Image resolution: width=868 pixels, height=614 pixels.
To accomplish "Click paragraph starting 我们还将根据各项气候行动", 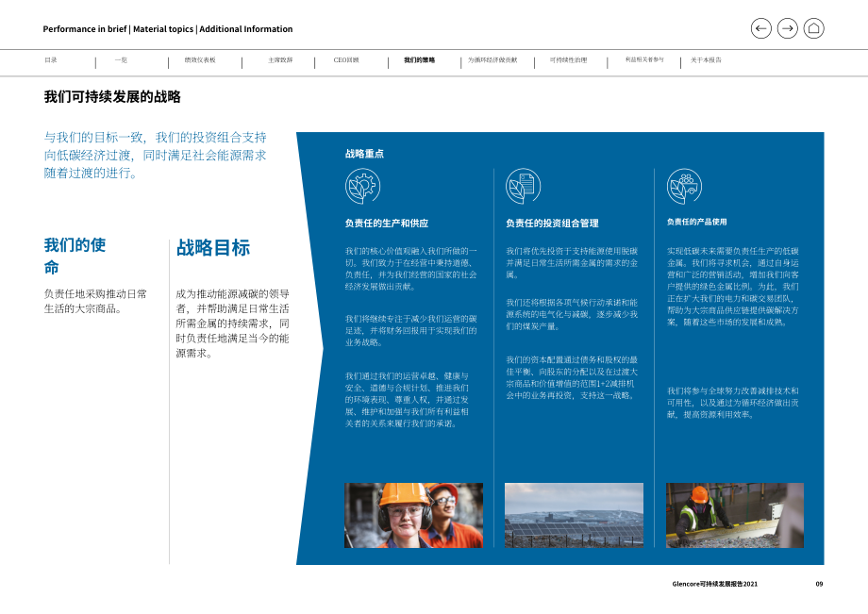I will (x=572, y=315).
